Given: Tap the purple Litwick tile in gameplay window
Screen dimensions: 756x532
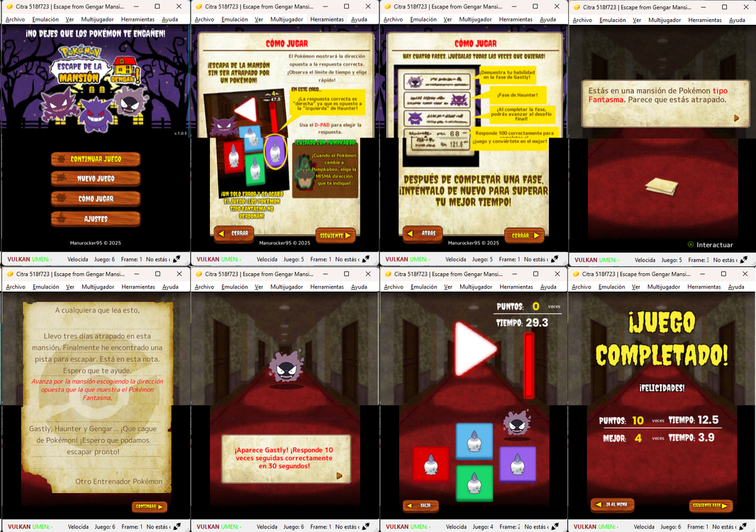Looking at the screenshot, I should pyautogui.click(x=518, y=464).
